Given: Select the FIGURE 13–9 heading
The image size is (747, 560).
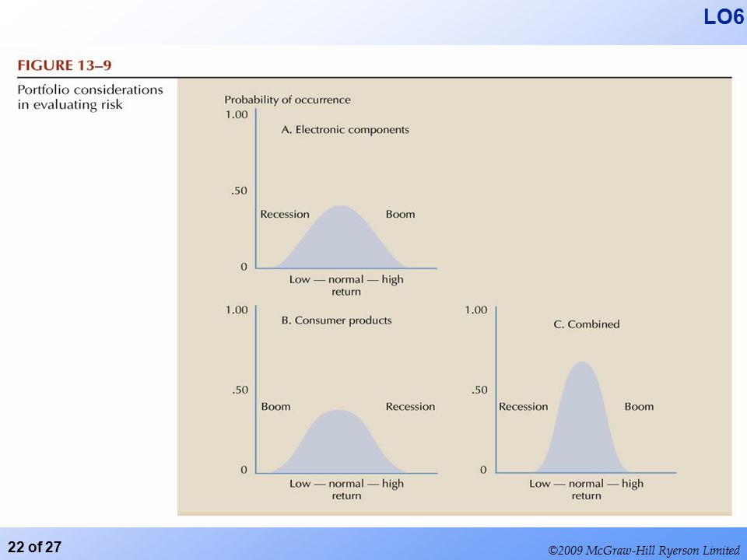Looking at the screenshot, I should click(x=65, y=65).
